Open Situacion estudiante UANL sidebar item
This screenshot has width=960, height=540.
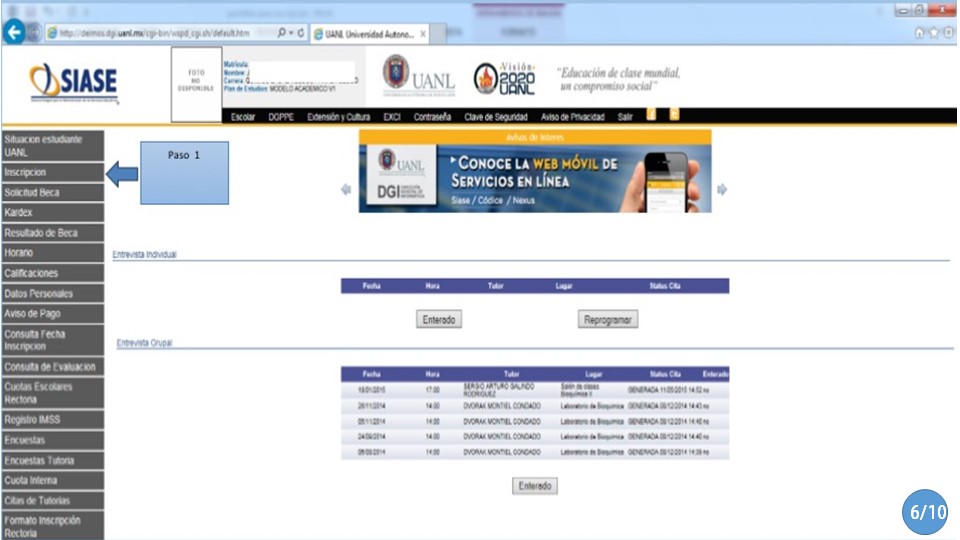coord(53,146)
